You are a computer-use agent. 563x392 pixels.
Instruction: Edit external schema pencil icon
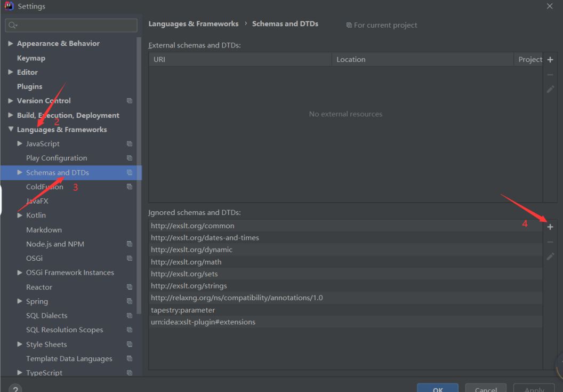[x=550, y=89]
